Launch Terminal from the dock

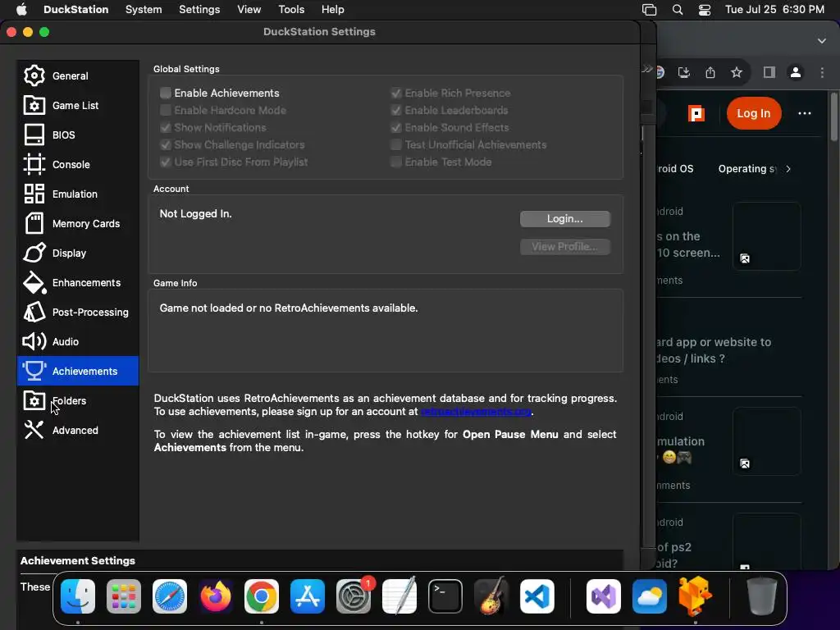[x=445, y=596]
